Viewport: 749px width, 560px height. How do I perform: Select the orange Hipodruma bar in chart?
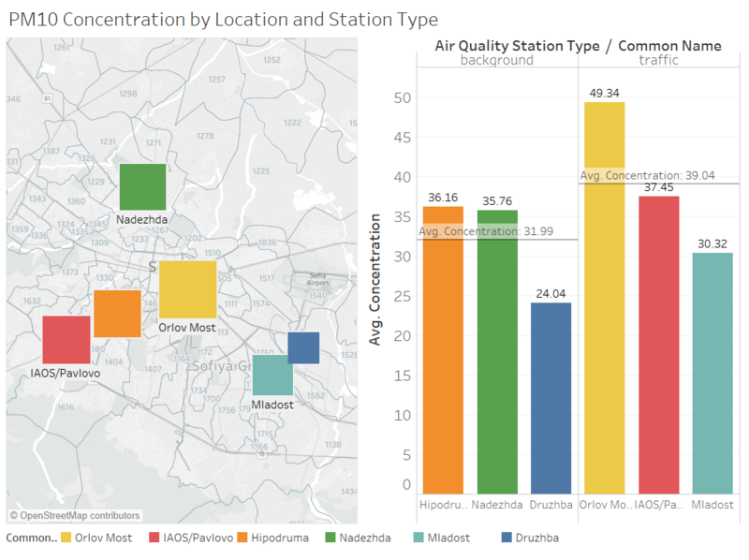pyautogui.click(x=443, y=349)
